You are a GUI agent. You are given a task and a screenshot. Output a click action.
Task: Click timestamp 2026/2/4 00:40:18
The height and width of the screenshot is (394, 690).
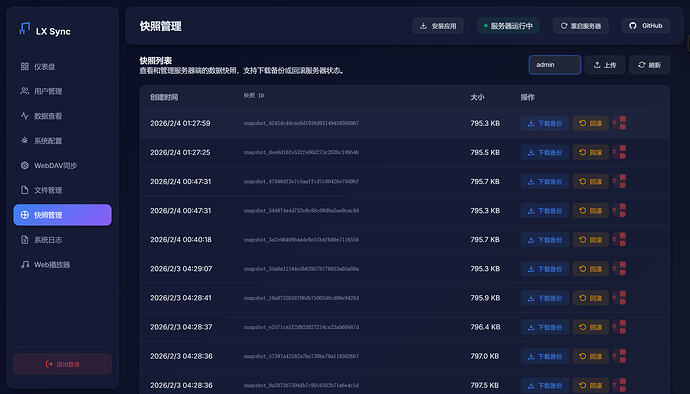[x=180, y=239]
